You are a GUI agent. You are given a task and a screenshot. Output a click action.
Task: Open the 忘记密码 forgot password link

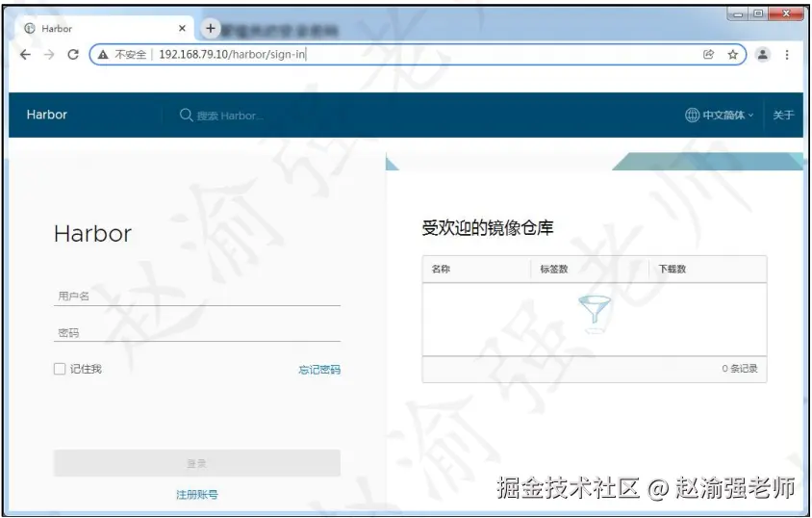(319, 370)
